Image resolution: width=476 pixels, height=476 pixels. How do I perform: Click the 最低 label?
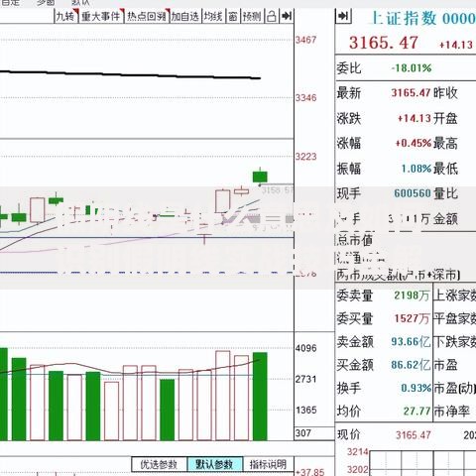pyautogui.click(x=445, y=169)
